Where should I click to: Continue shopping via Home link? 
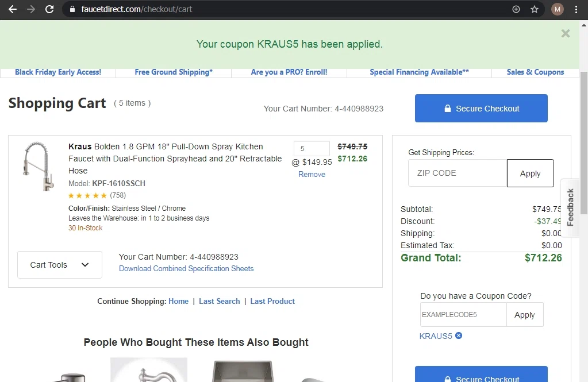tap(179, 301)
